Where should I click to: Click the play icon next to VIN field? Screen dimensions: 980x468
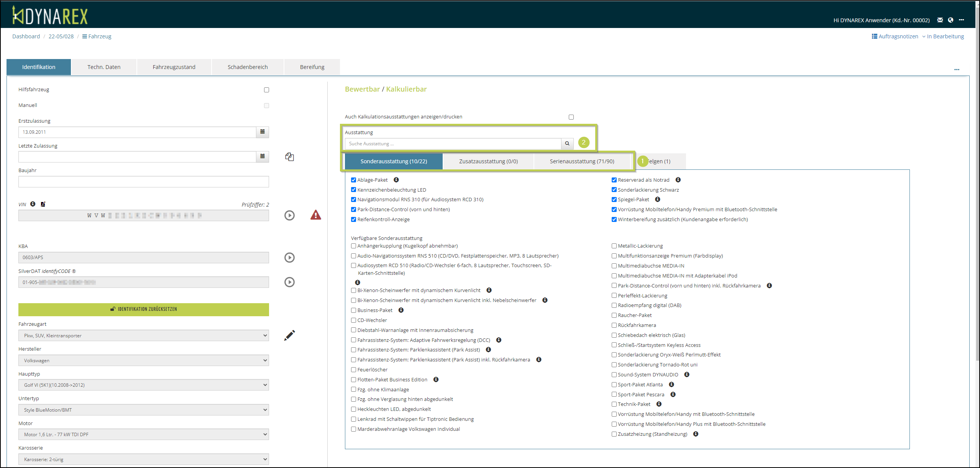pos(289,215)
